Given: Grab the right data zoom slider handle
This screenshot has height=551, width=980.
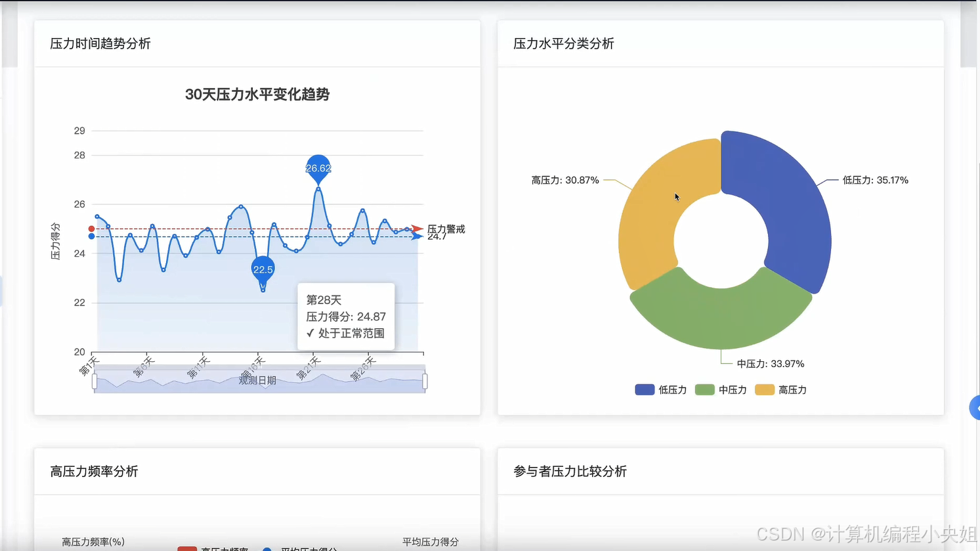Looking at the screenshot, I should tap(425, 381).
